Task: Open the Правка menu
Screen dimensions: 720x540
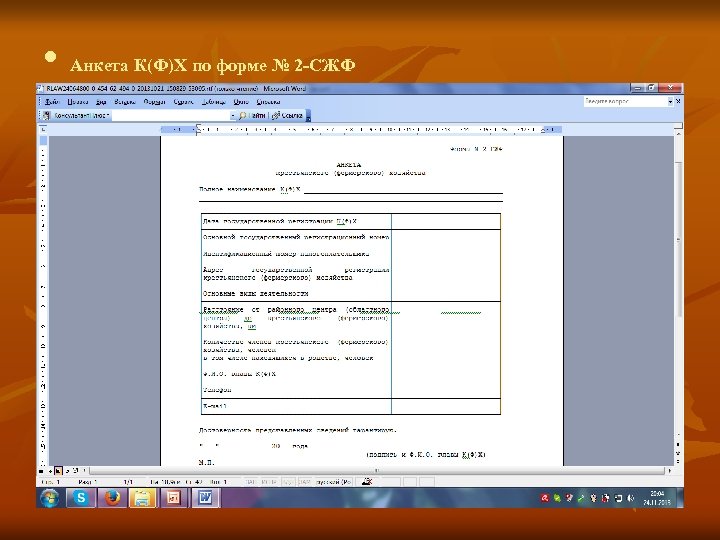Action: pyautogui.click(x=78, y=102)
